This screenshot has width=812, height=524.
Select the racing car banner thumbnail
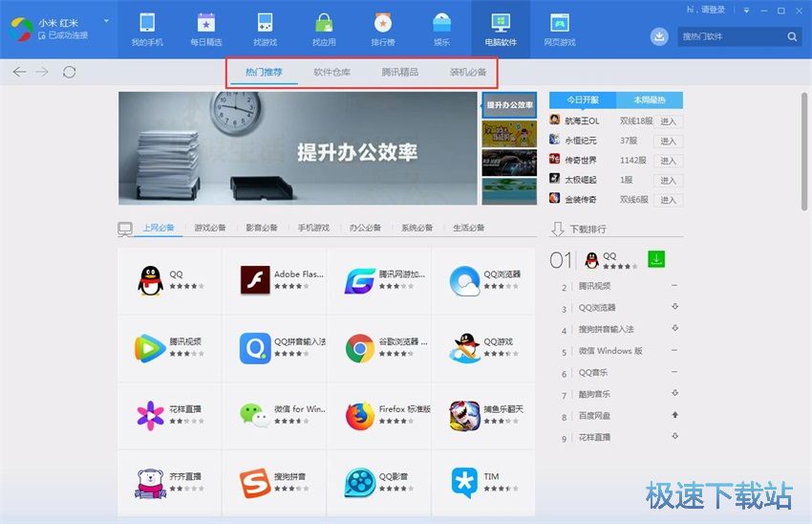pos(509,163)
